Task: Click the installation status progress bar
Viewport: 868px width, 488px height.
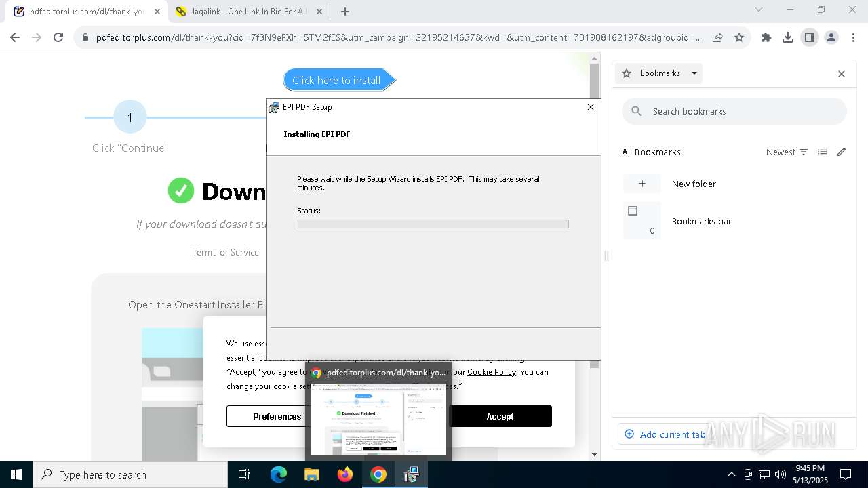Action: (x=433, y=224)
